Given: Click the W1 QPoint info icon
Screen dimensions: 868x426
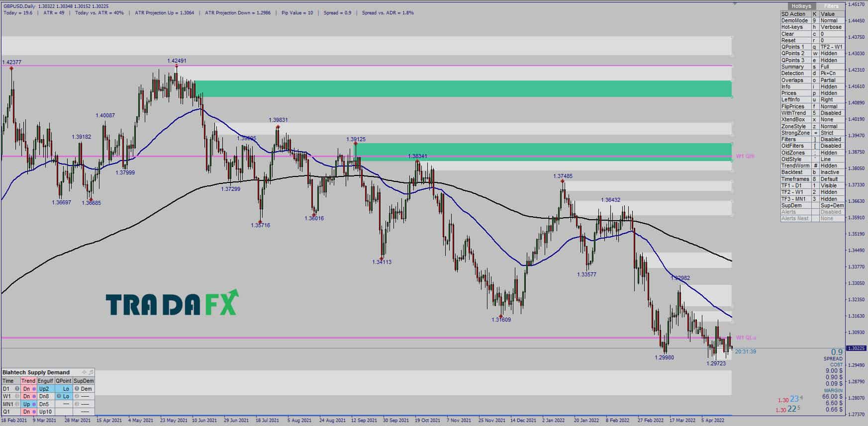Looking at the screenshot, I should pyautogui.click(x=59, y=396).
